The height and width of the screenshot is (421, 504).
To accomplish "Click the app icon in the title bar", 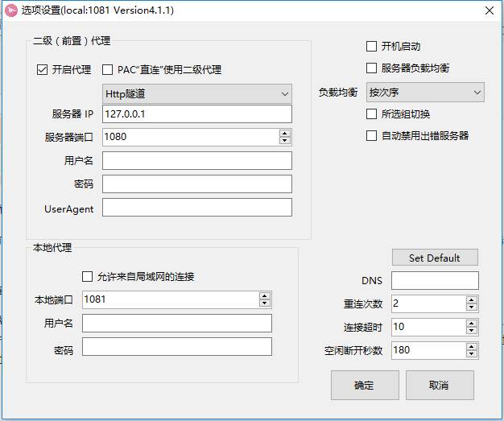I will click(x=10, y=10).
